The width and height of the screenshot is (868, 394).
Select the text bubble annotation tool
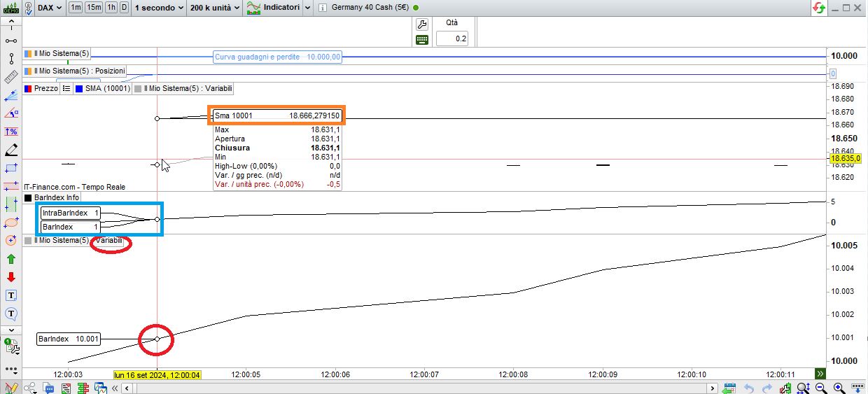[11, 314]
